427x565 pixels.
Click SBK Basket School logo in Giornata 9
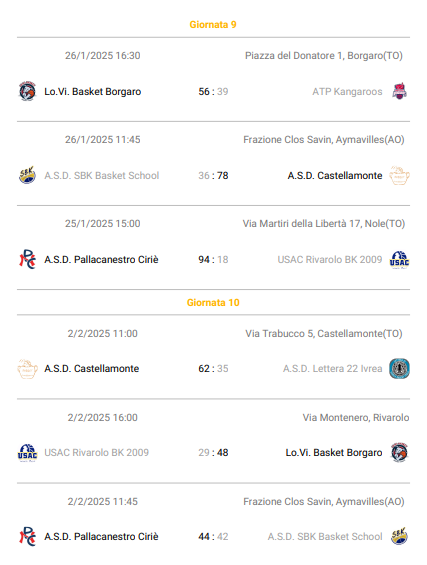coord(27,175)
